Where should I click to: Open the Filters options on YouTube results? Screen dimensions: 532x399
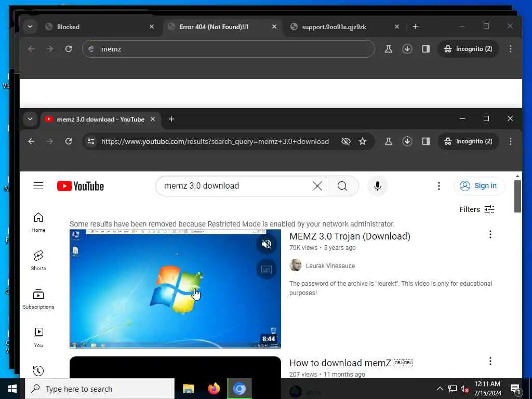pyautogui.click(x=477, y=209)
